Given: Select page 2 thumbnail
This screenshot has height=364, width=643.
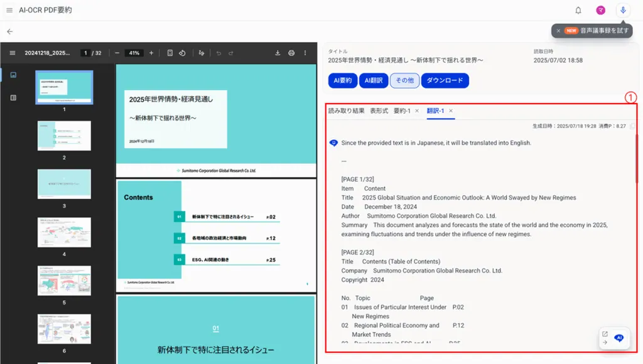Looking at the screenshot, I should coord(65,136).
